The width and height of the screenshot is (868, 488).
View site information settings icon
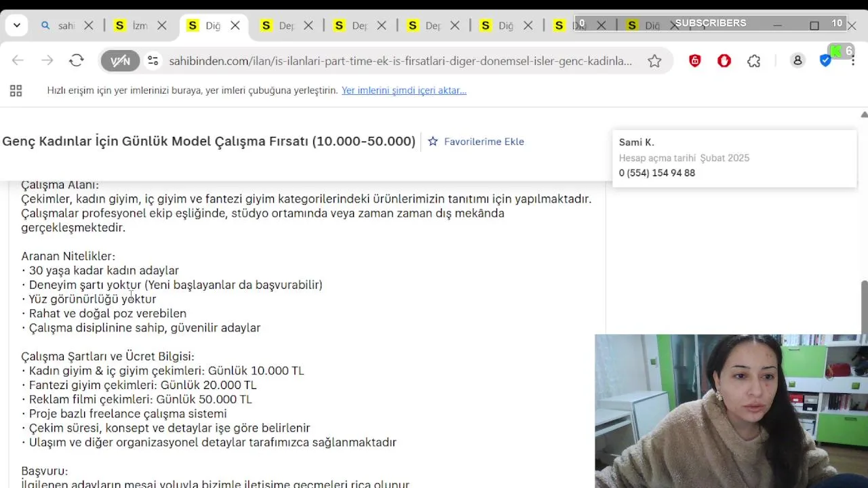pyautogui.click(x=153, y=61)
